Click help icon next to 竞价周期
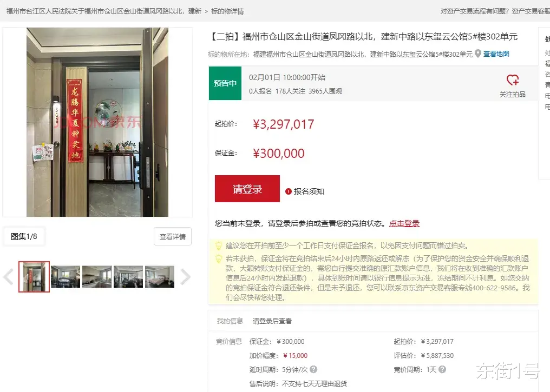The height and width of the screenshot is (392, 550). click(x=442, y=369)
